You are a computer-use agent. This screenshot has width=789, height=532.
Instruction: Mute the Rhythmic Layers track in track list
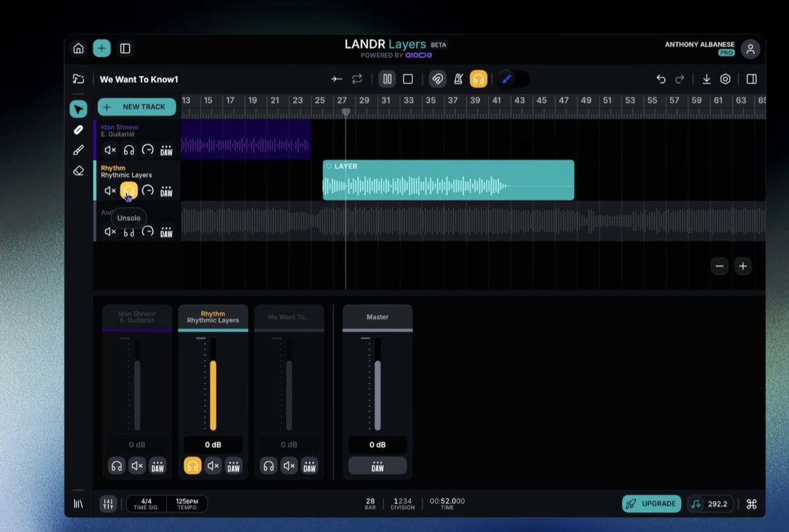coord(110,191)
